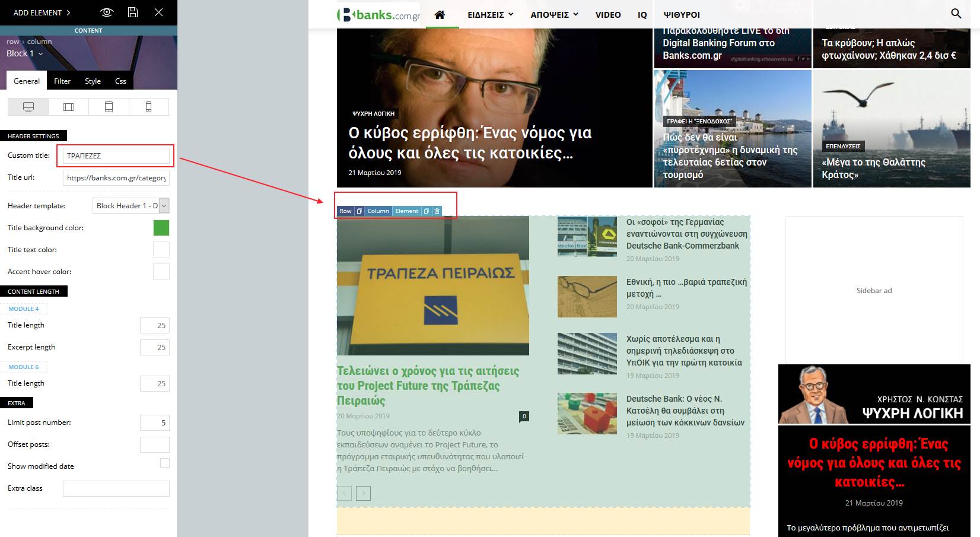Delete the element with trash icon
This screenshot has width=980, height=537.
[x=437, y=211]
